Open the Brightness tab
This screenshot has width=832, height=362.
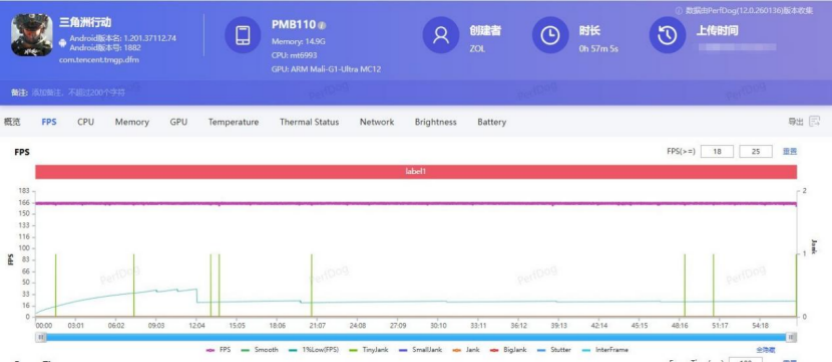coord(436,122)
